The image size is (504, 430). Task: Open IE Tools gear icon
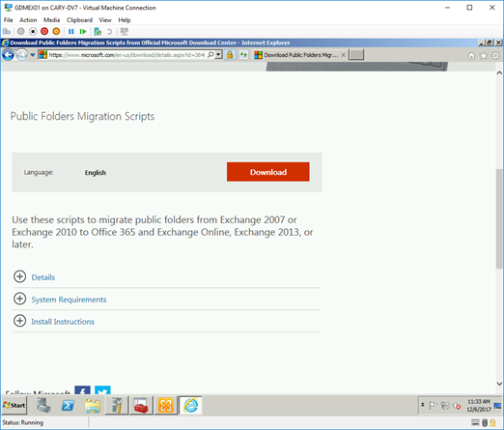[x=495, y=56]
